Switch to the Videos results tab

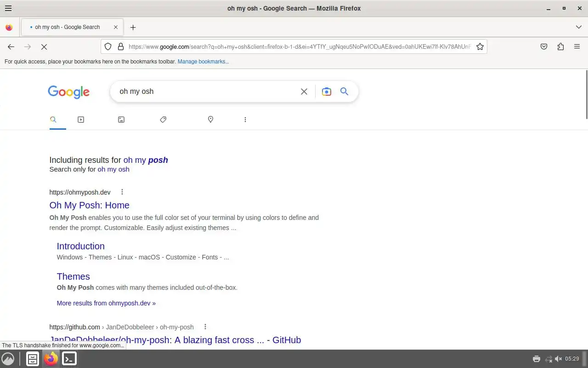point(81,120)
